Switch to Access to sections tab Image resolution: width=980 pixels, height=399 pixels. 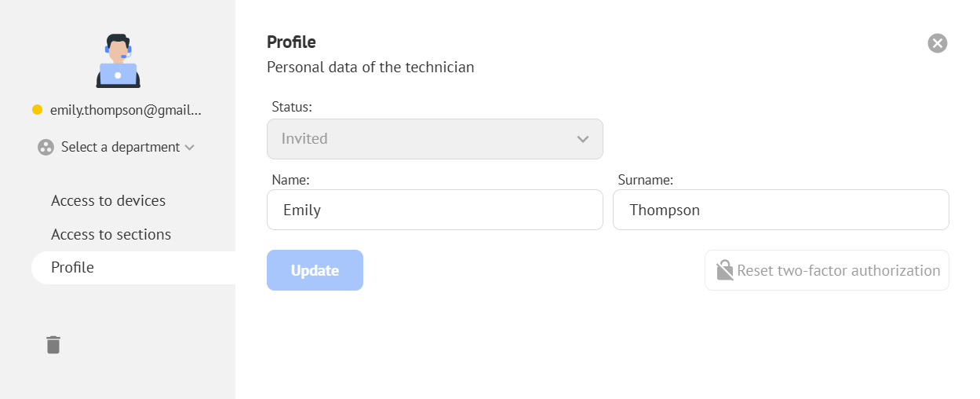coord(111,234)
